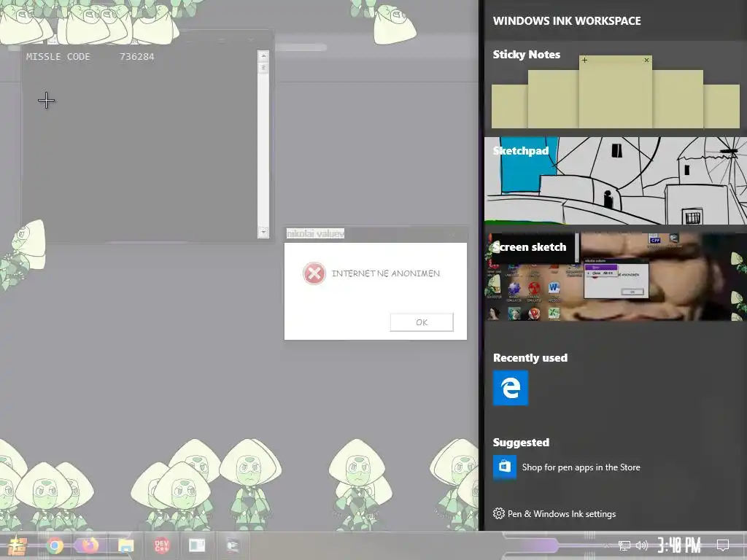The image size is (747, 560).
Task: Switch to the last app icon on taskbar
Action: [233, 545]
